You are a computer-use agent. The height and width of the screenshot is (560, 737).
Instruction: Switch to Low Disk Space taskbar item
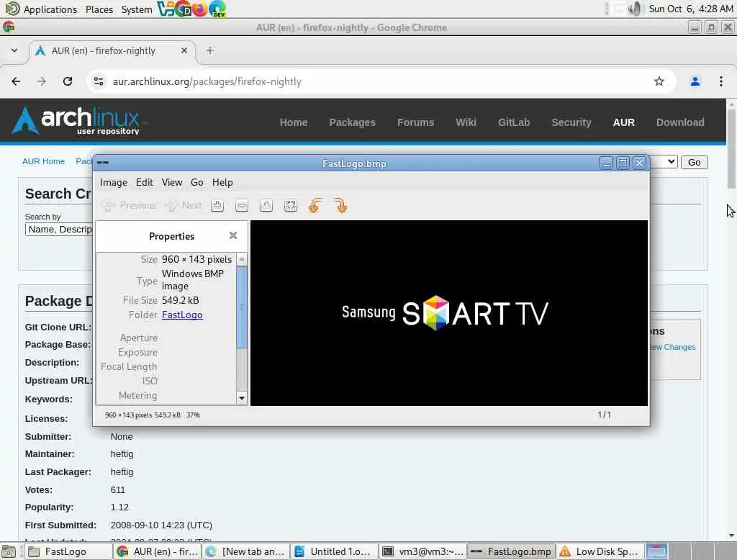tap(600, 551)
